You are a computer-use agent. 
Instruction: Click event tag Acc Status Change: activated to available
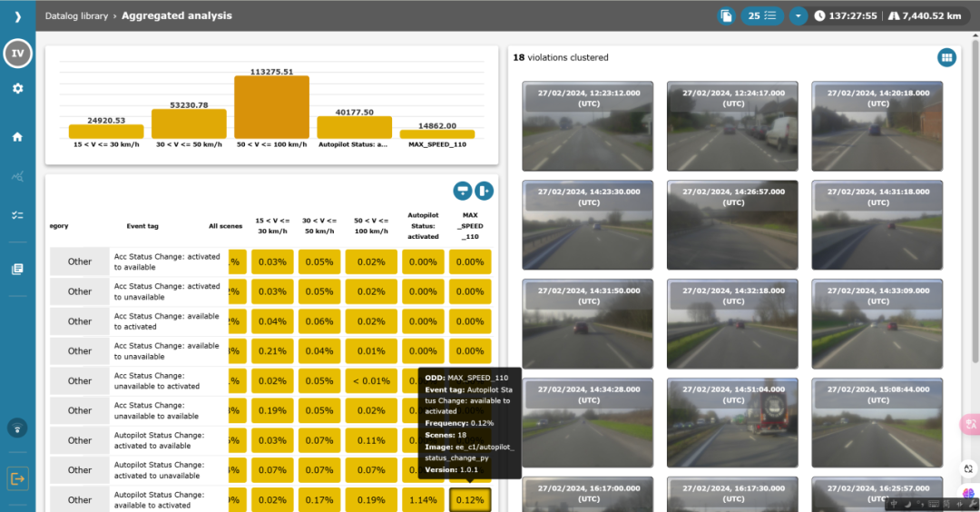(x=167, y=262)
